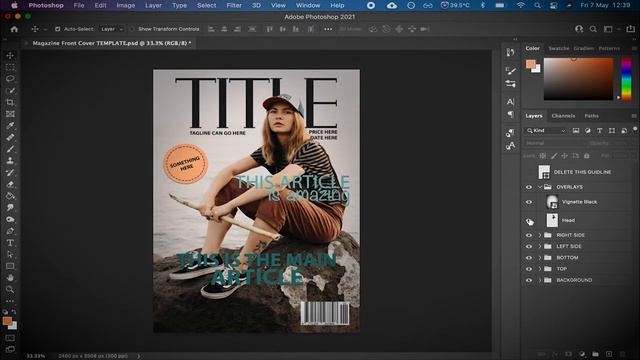Image resolution: width=640 pixels, height=360 pixels.
Task: Expand the BACKGROUND group
Action: coord(540,280)
